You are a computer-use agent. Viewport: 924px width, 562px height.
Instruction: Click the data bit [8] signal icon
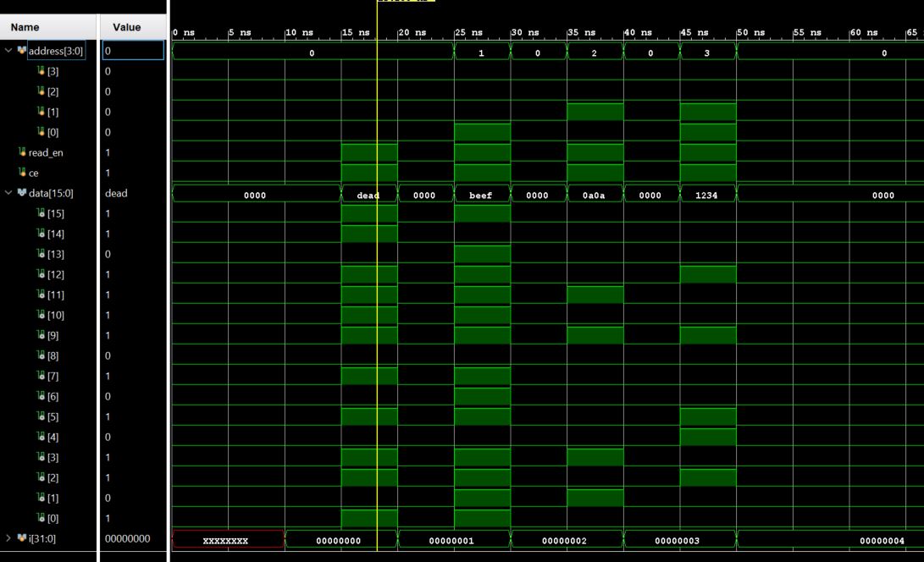[40, 355]
